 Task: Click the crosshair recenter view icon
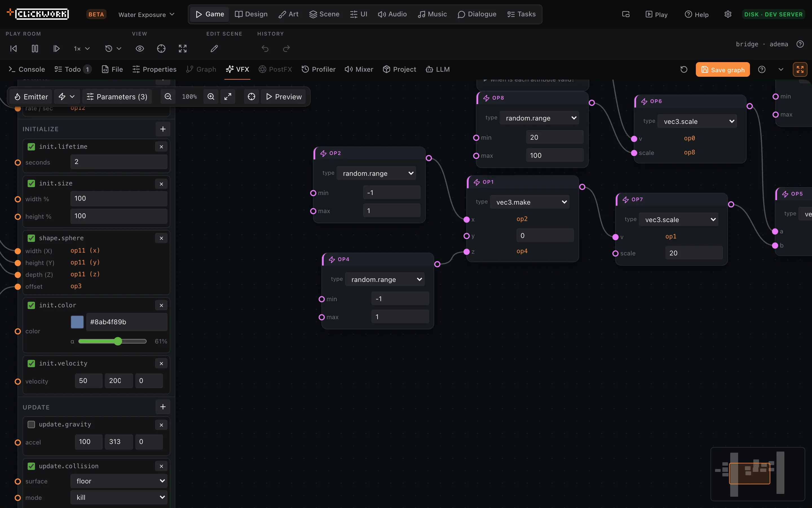point(161,49)
